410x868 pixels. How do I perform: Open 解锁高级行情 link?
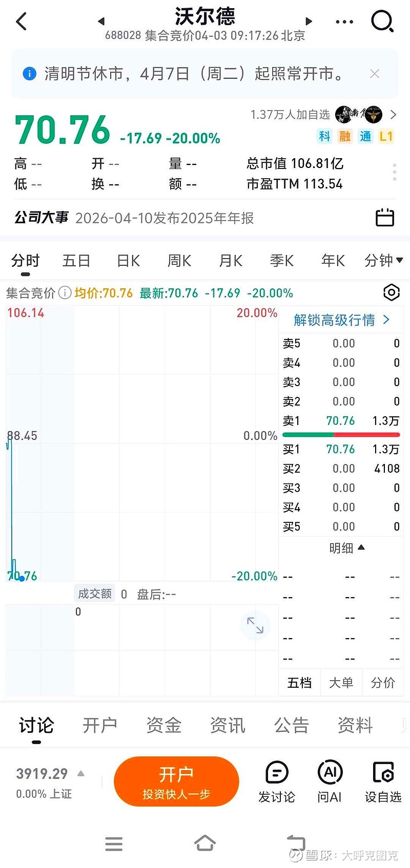pyautogui.click(x=341, y=320)
